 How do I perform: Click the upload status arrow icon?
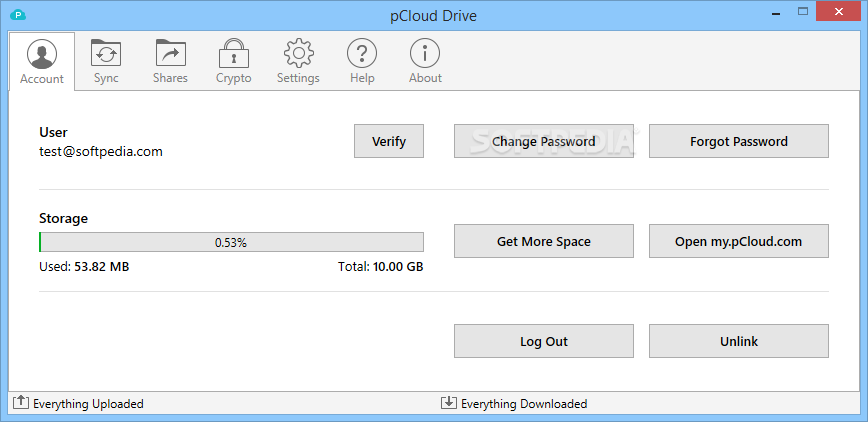pyautogui.click(x=20, y=402)
